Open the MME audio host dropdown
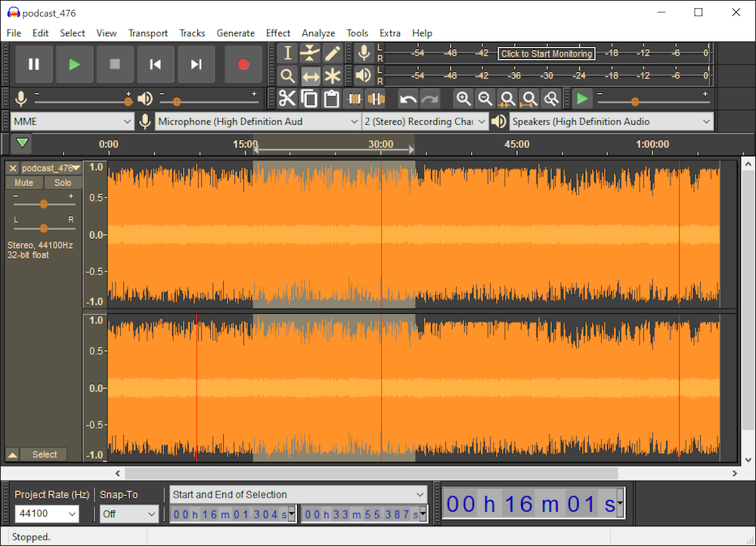Image resolution: width=756 pixels, height=546 pixels. 72,122
